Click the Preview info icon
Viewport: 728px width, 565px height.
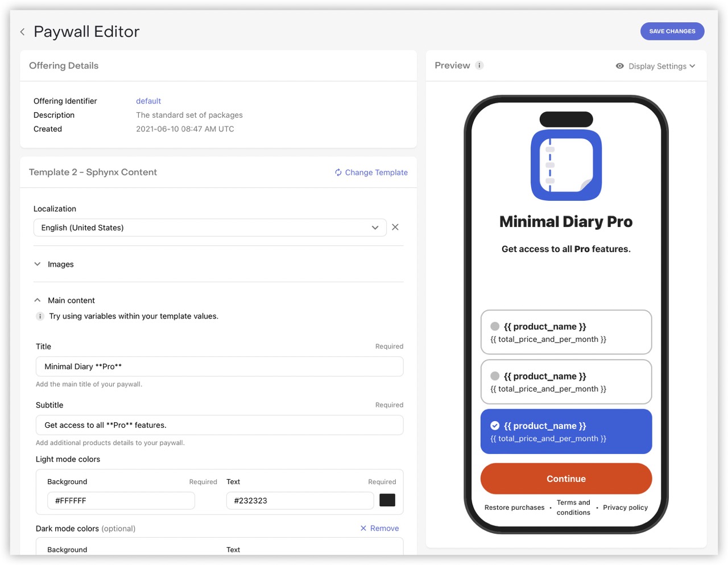[x=479, y=65]
